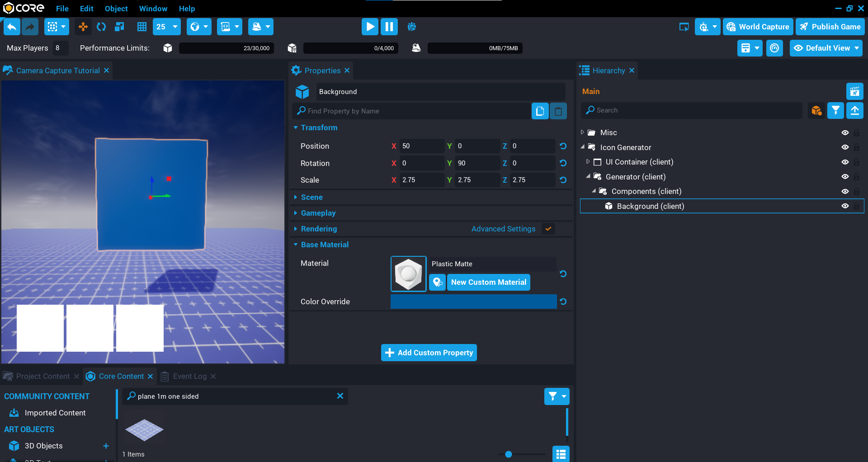Click the Undo arrow icon

point(12,27)
